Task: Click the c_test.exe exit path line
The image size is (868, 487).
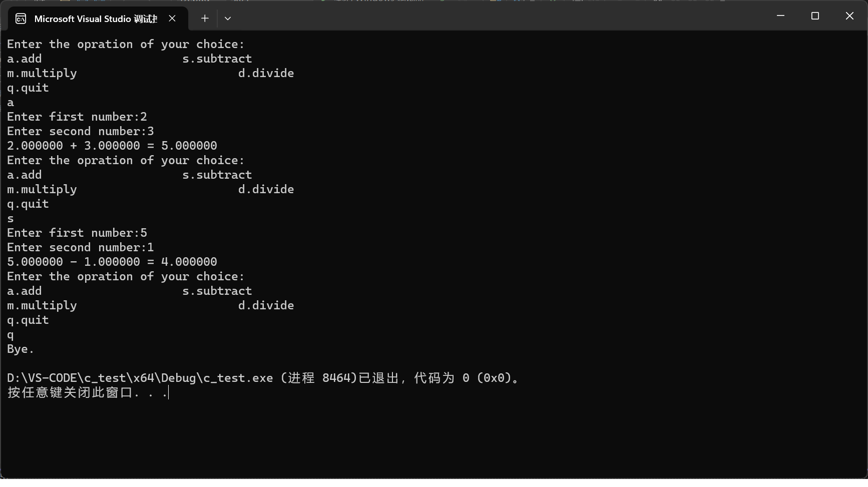Action: tap(263, 378)
